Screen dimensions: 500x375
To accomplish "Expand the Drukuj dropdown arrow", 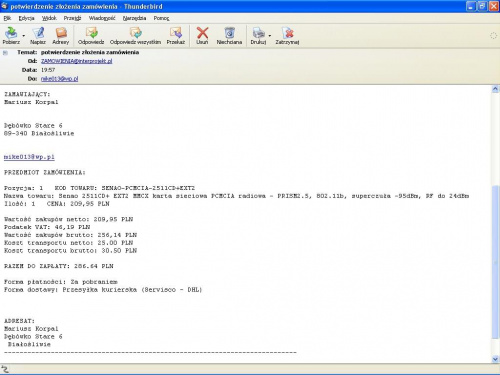I will click(270, 35).
